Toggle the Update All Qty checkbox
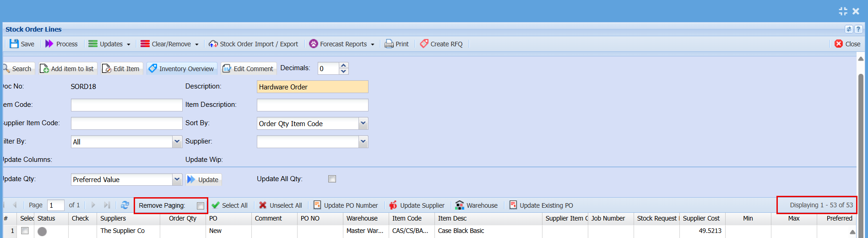The width and height of the screenshot is (868, 238). point(332,179)
